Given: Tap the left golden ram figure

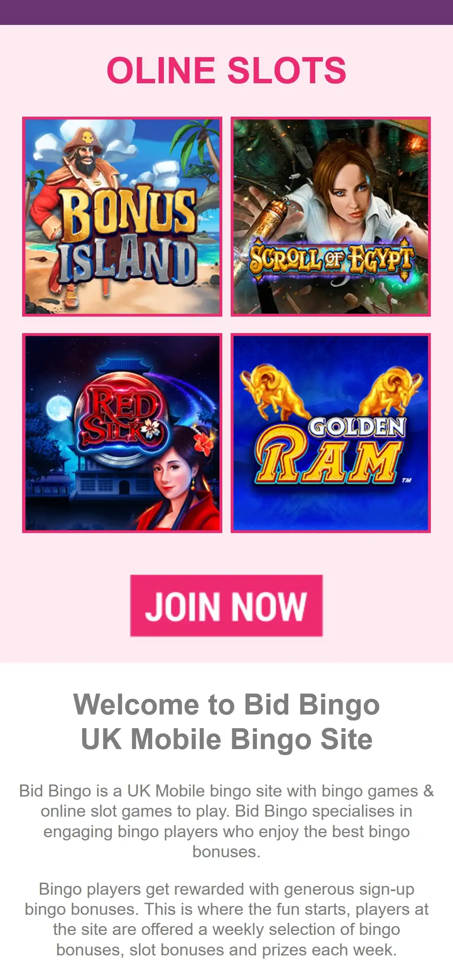Looking at the screenshot, I should click(x=275, y=391).
